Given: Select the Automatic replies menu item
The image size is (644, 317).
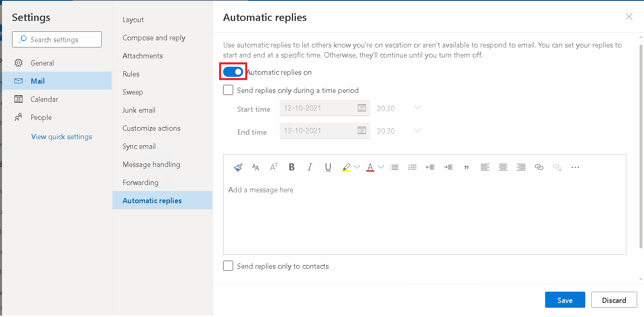Looking at the screenshot, I should pyautogui.click(x=162, y=200).
